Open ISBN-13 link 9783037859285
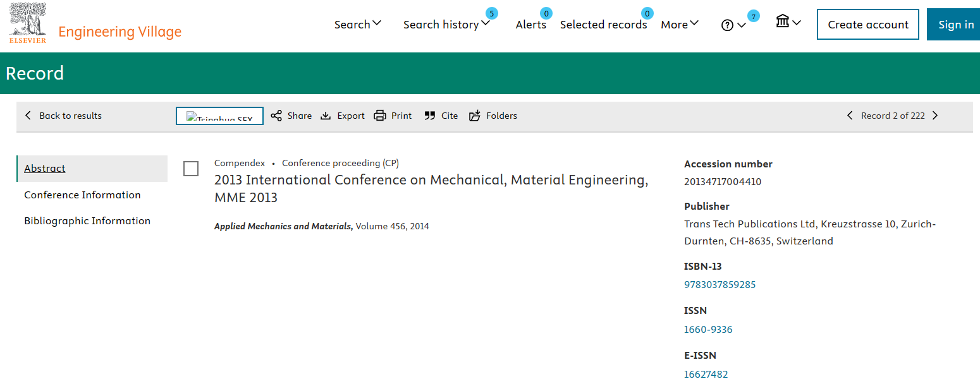 pyautogui.click(x=720, y=284)
